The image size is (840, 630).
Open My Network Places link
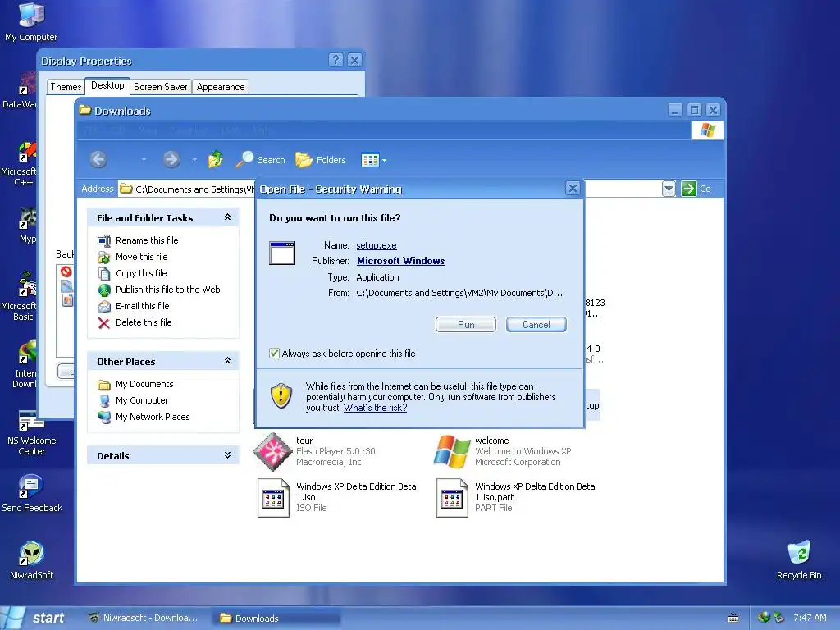click(144, 417)
